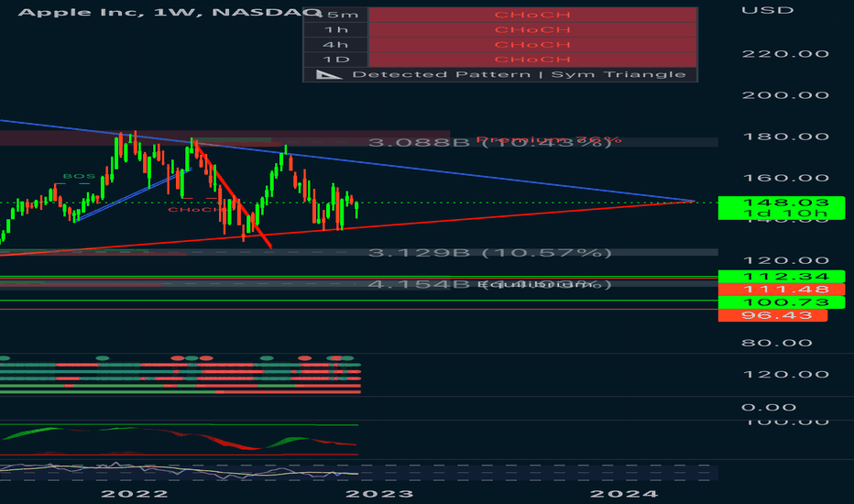Click the green 112.34 price level label
The width and height of the screenshot is (854, 504).
click(x=782, y=276)
